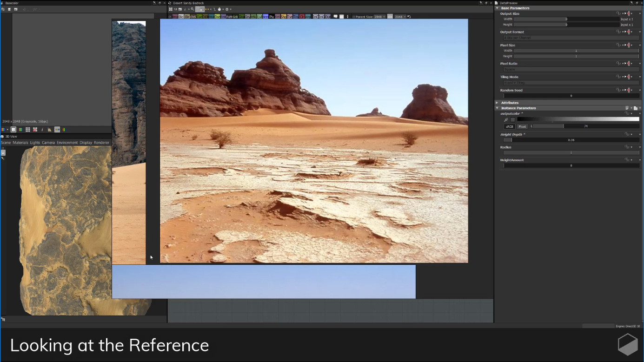Screen dimensions: 644x362
Task: Expand the Attributes section
Action: (x=497, y=103)
